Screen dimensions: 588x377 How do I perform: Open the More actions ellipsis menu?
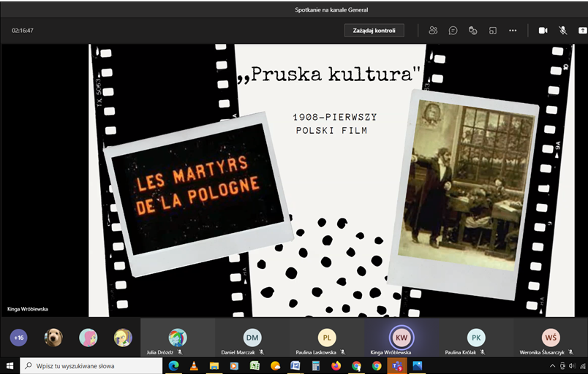coord(513,31)
